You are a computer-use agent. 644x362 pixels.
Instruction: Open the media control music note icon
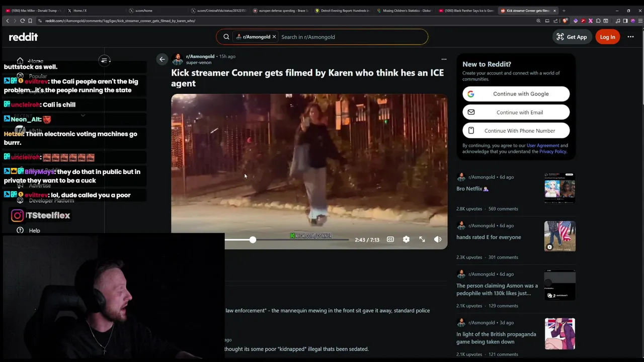click(x=617, y=21)
